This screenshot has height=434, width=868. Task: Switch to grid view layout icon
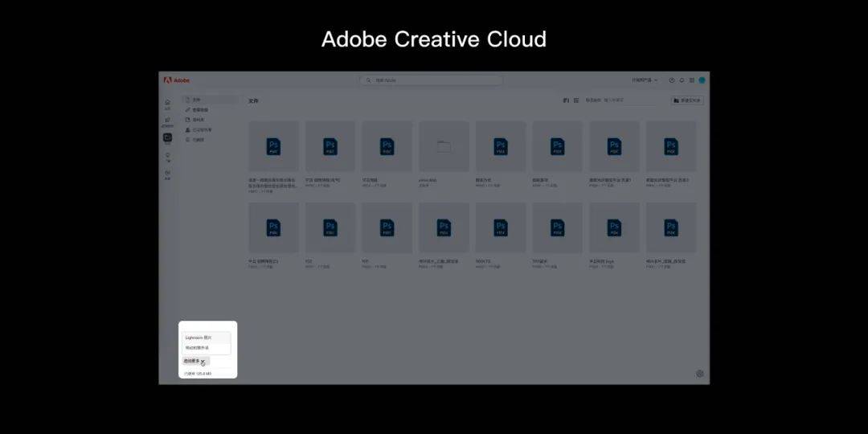(566, 100)
